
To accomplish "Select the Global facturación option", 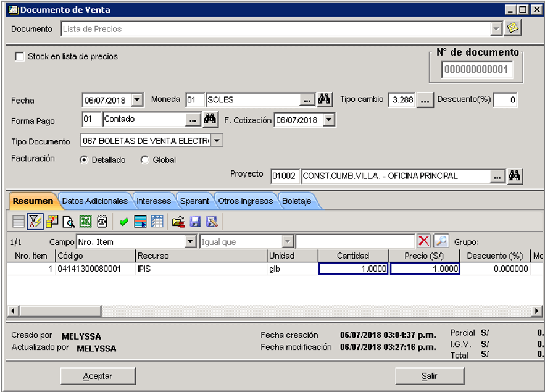I will point(145,160).
